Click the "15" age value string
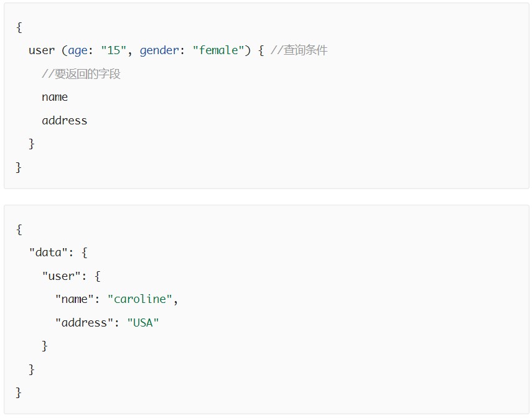 (x=113, y=50)
